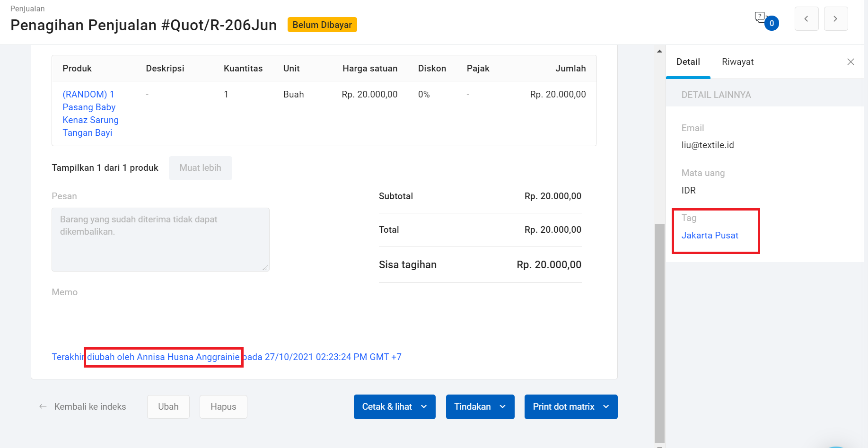Open the RANDOM Baby Kenaz product link

pyautogui.click(x=90, y=114)
